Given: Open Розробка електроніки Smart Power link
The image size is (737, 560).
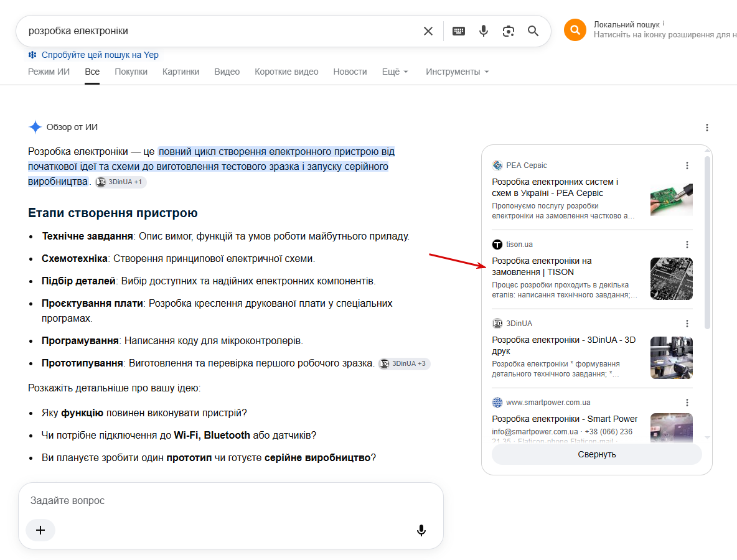Looking at the screenshot, I should pos(565,419).
